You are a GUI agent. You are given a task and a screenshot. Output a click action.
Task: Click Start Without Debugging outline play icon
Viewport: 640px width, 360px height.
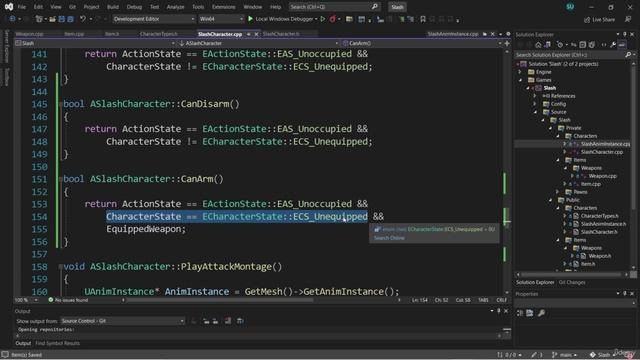[323, 19]
